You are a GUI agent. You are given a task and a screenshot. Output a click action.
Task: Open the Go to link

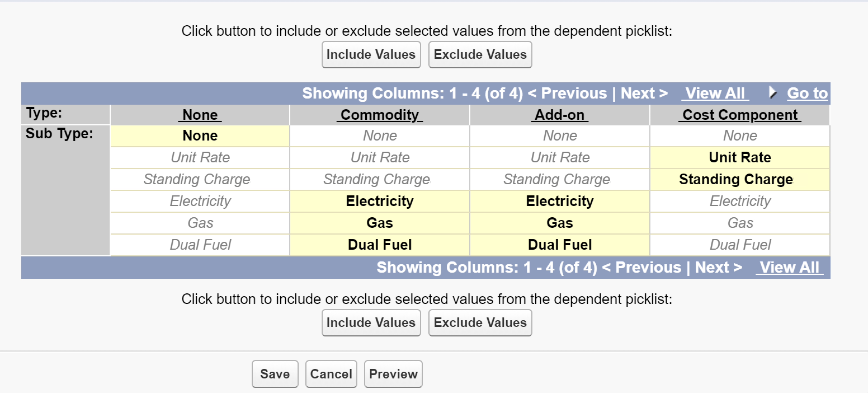[x=807, y=93]
